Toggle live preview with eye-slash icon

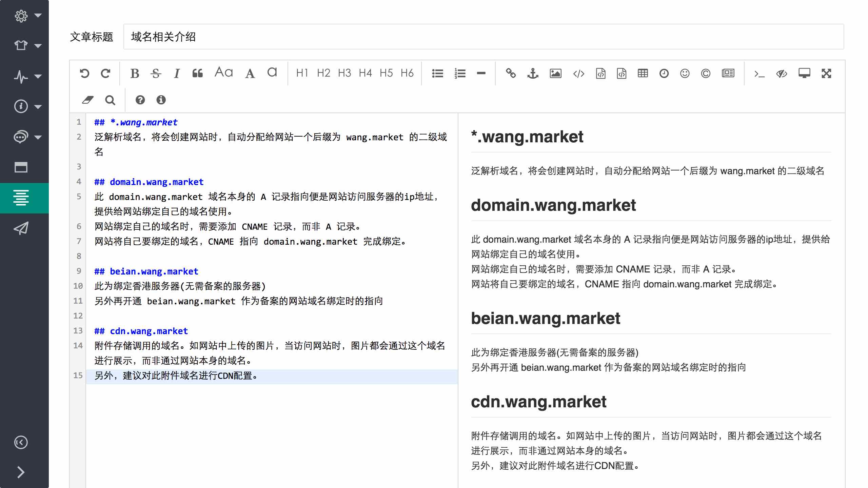(x=782, y=73)
